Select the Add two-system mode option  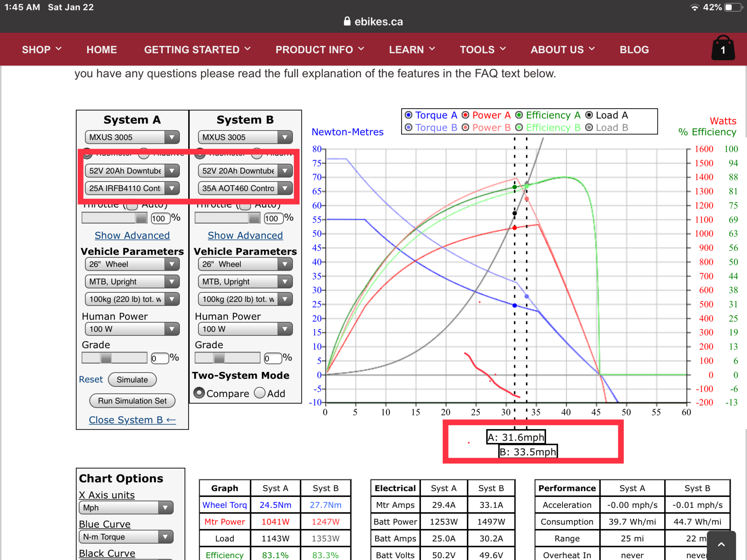pos(260,393)
